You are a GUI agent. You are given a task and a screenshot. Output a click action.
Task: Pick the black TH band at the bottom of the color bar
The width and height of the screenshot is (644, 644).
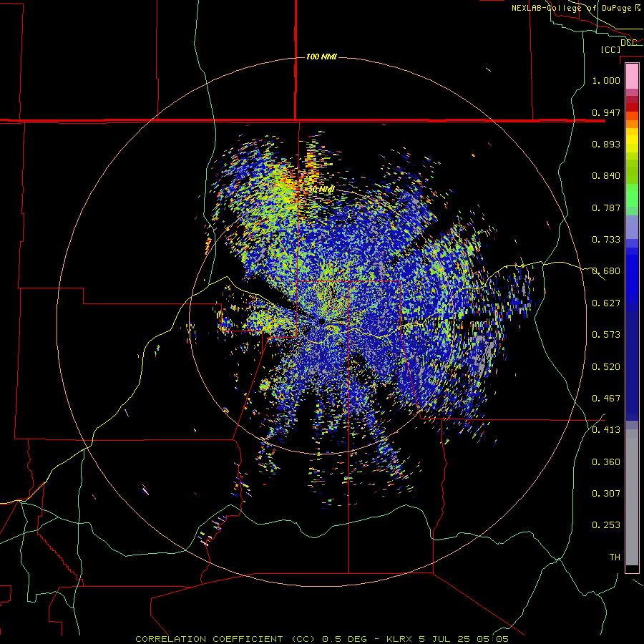click(632, 568)
